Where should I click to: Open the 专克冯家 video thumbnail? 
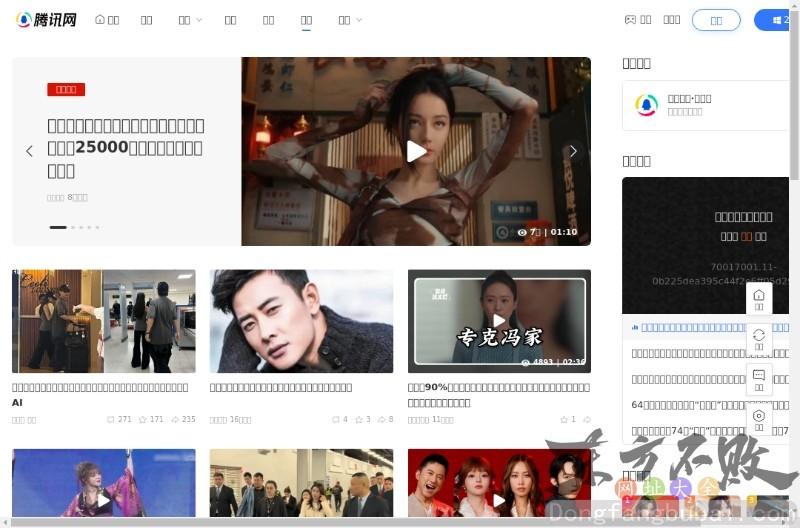(499, 321)
